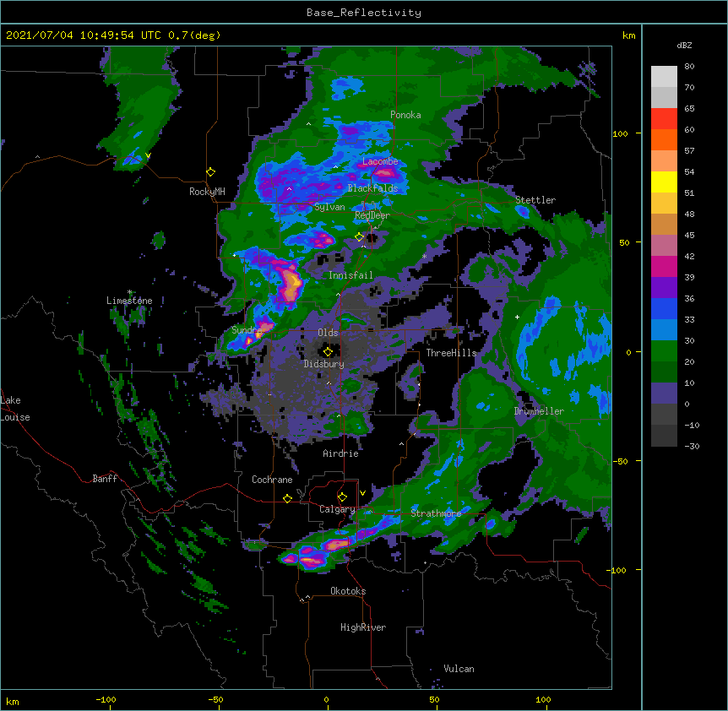728x711 pixels.
Task: Pick the slate 0-10 dBZ legend swatch
Action: tap(664, 393)
